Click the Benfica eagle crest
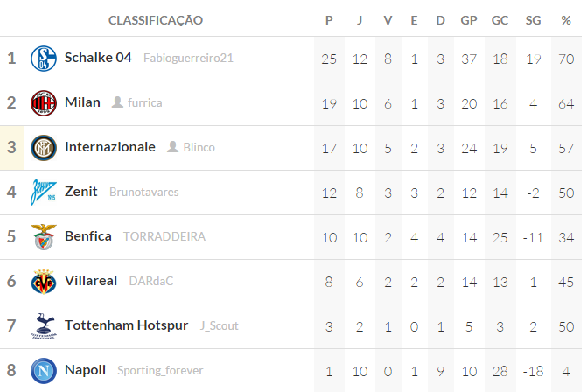This screenshot has width=587, height=392. (44, 237)
